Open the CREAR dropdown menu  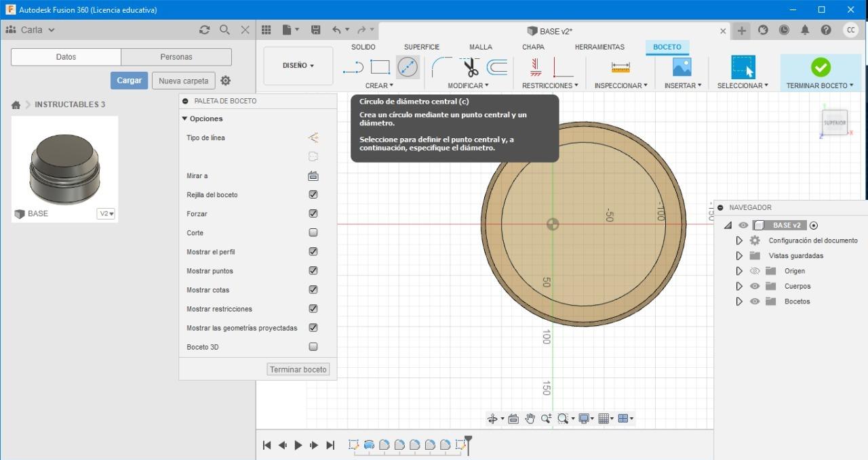click(379, 85)
